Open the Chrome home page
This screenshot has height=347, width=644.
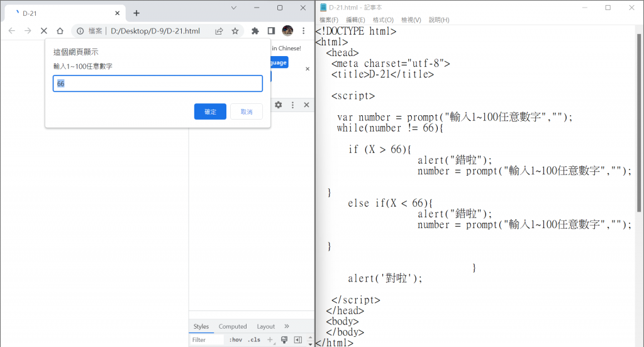tap(60, 31)
